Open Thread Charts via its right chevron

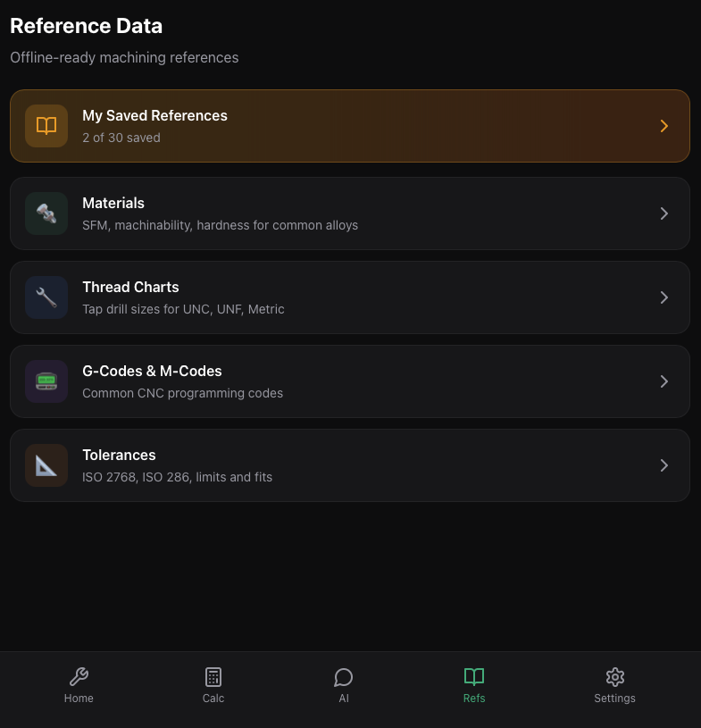point(664,297)
